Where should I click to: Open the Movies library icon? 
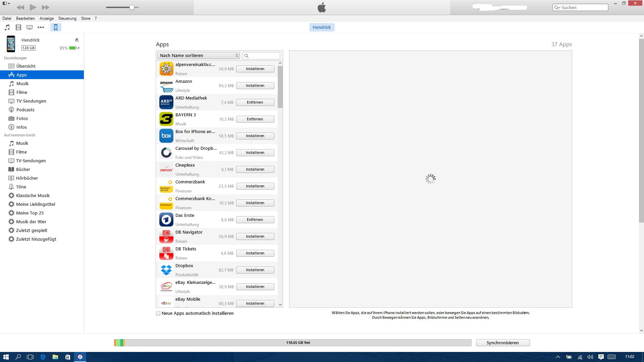18,27
